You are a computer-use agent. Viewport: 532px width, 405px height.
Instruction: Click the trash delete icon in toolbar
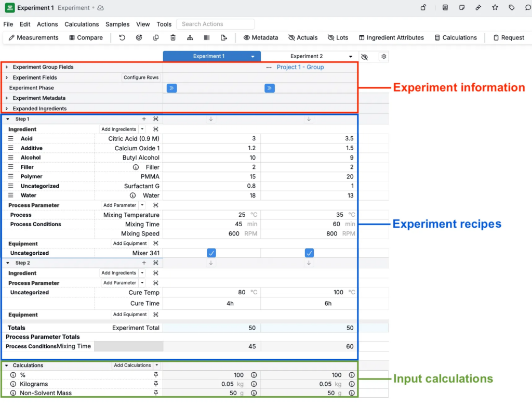(173, 37)
